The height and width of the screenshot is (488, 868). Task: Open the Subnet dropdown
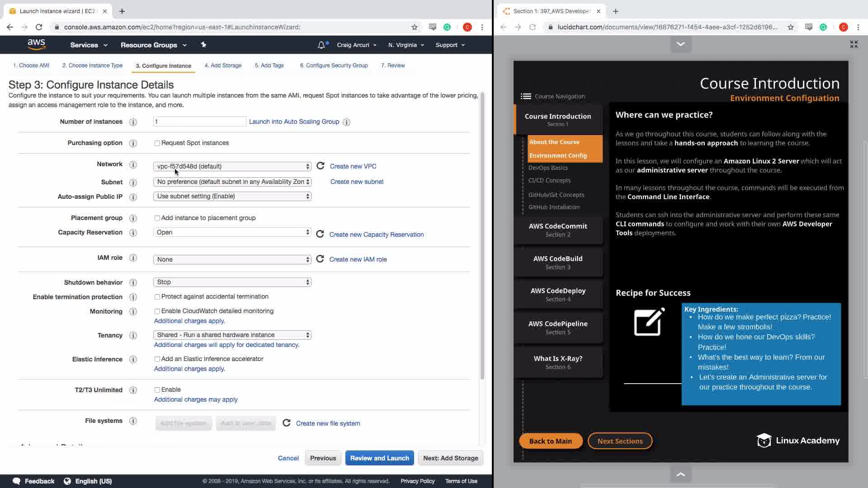[232, 182]
